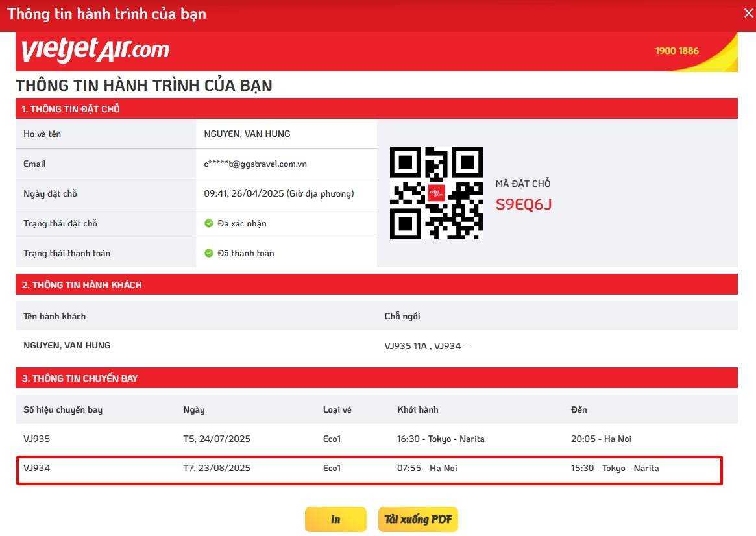756x536 pixels.
Task: Download itinerary via Tải xuống PDF button
Action: (418, 519)
